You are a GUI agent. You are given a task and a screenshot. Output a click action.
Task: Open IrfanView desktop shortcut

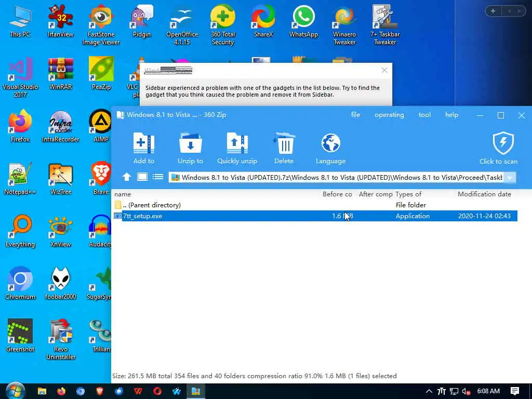click(x=60, y=21)
